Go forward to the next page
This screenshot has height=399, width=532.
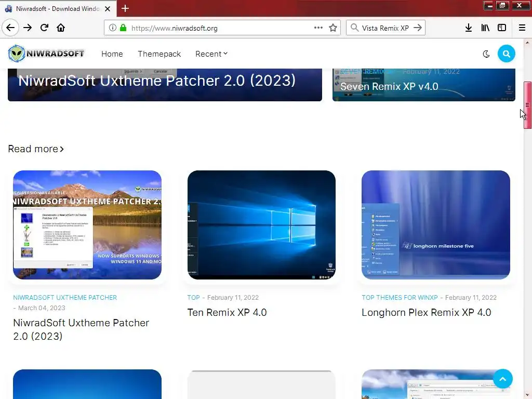tap(28, 28)
